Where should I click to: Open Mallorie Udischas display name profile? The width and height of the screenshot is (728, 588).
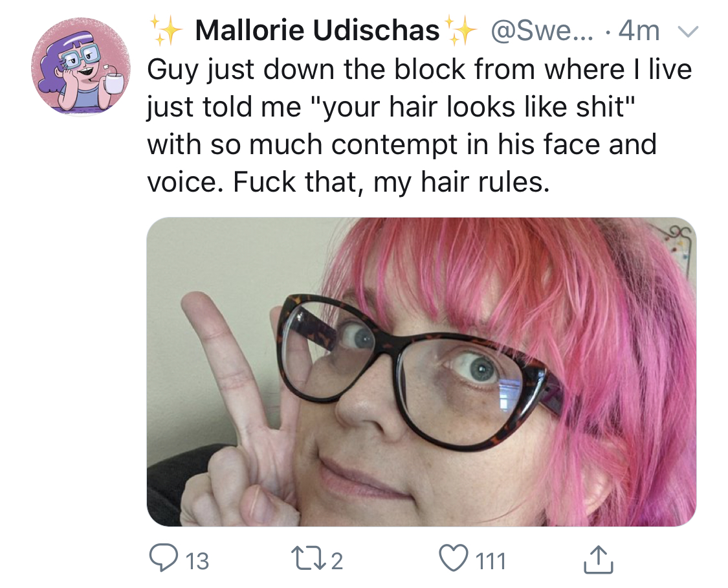[x=317, y=30]
